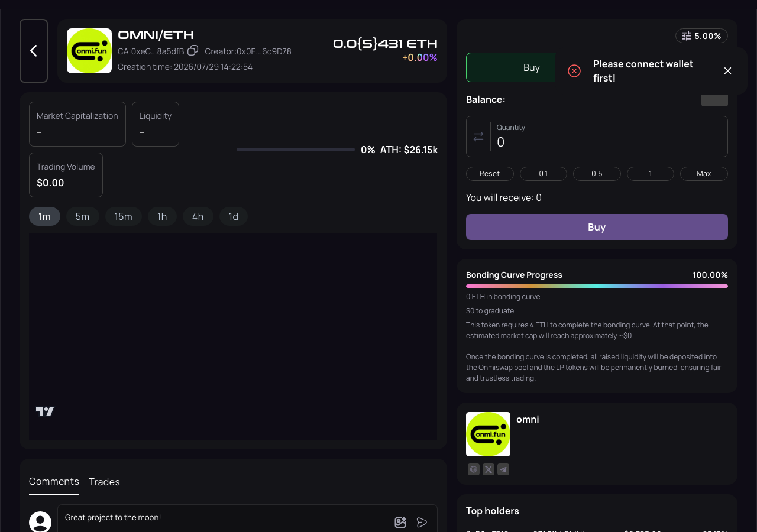Click the purple Buy button

pos(597,227)
